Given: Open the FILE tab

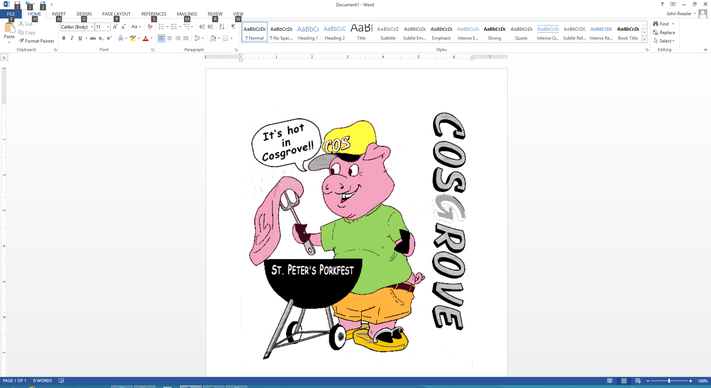Looking at the screenshot, I should point(10,14).
